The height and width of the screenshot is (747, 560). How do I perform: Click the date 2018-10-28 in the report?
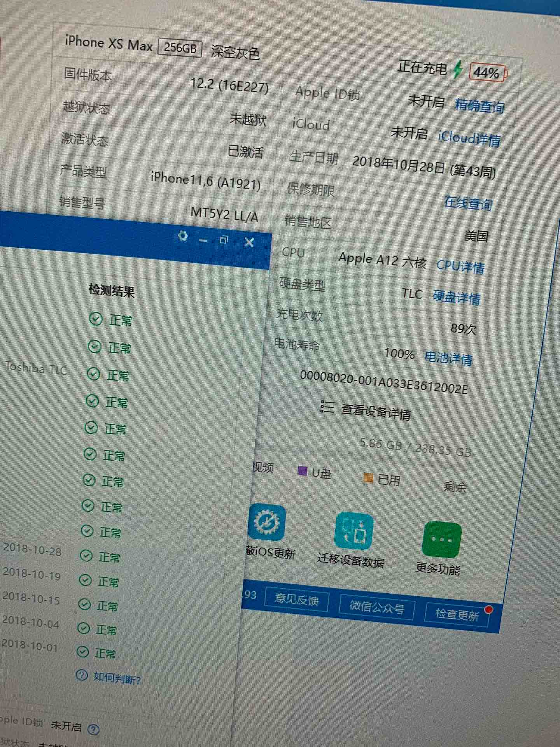[x=33, y=549]
